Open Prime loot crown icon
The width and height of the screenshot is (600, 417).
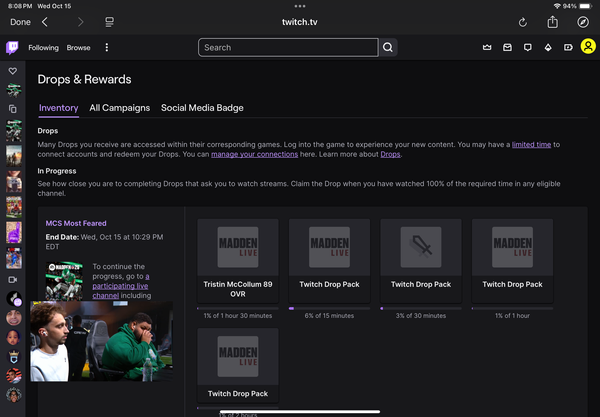point(487,47)
